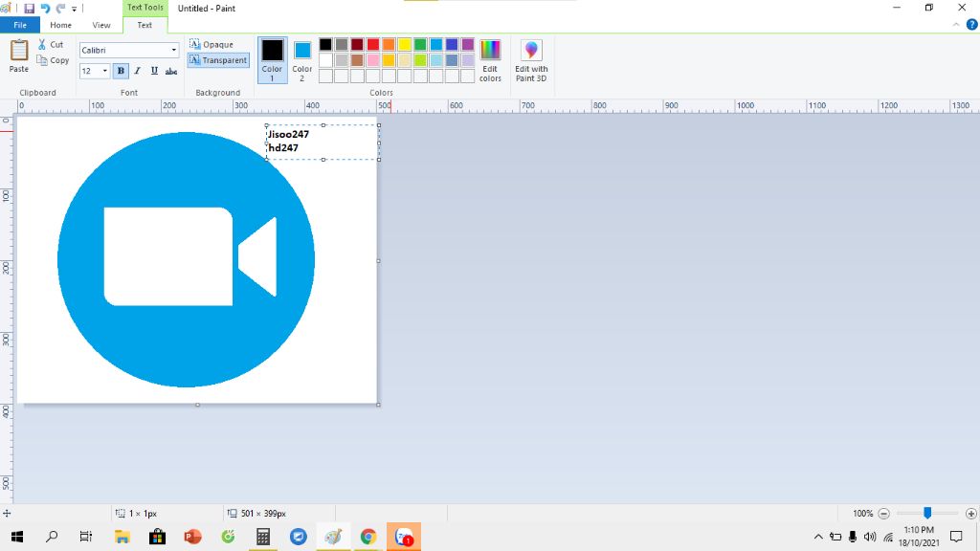Click the 100% zoom level text
This screenshot has height=551, width=980.
click(x=862, y=514)
